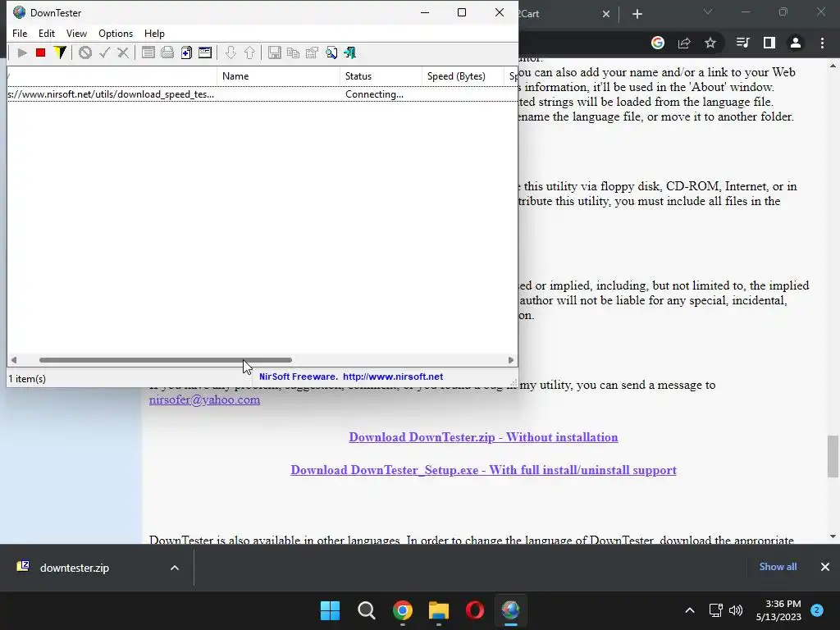
Task: Add new URL with blue plus page icon
Action: click(186, 52)
